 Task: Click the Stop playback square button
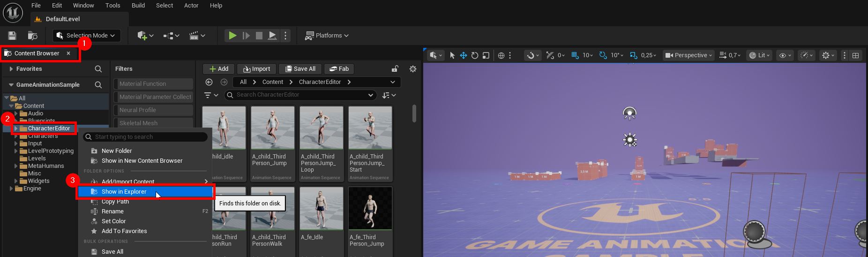click(x=259, y=36)
